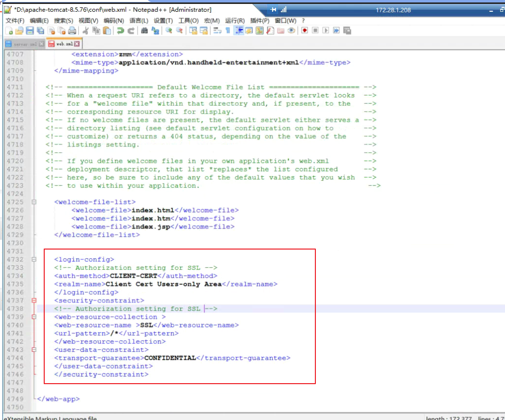Open the 窗口(W) menu
The image size is (505, 420).
pos(285,21)
